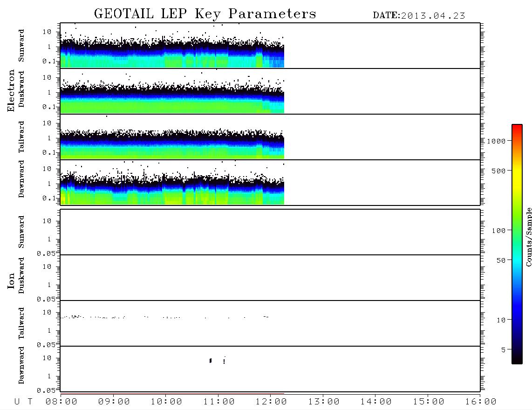The height and width of the screenshot is (410, 532).
Task: Click the colorbar's "5" tick value
Action: coord(504,350)
